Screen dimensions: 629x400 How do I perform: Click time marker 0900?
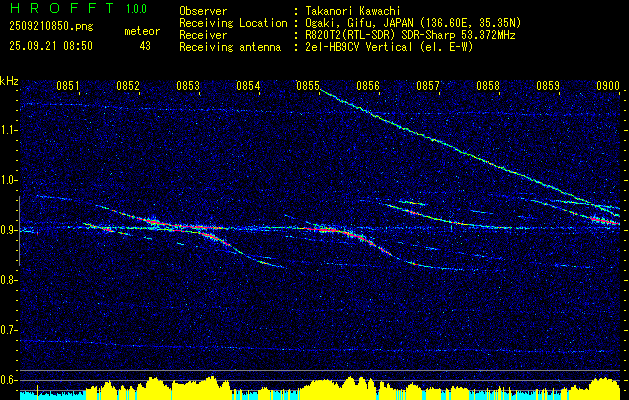[608, 86]
